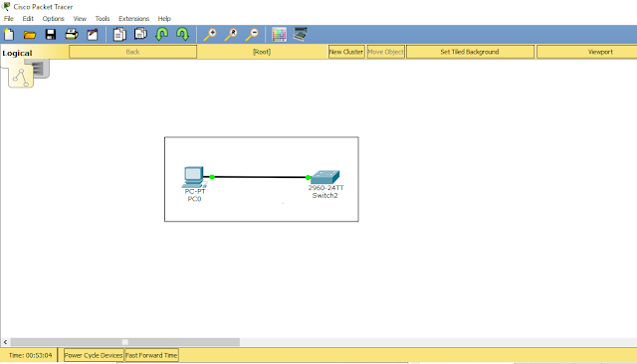
Task: Click the Time: 00:53:04 status display
Action: [x=31, y=355]
